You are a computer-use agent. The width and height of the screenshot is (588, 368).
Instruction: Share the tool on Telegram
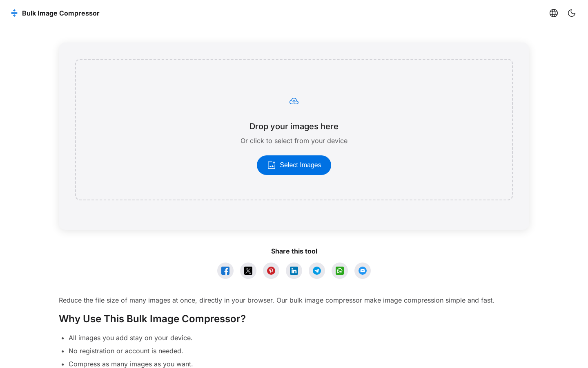point(317,271)
